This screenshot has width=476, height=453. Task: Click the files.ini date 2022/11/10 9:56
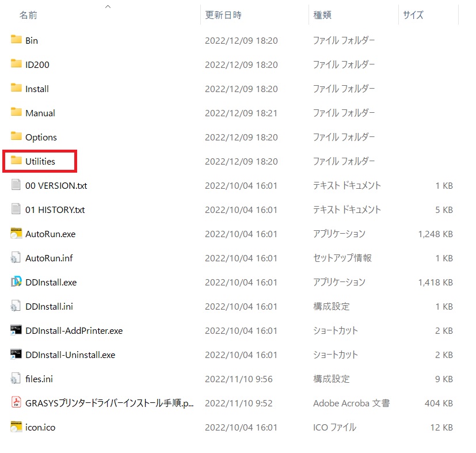239,379
